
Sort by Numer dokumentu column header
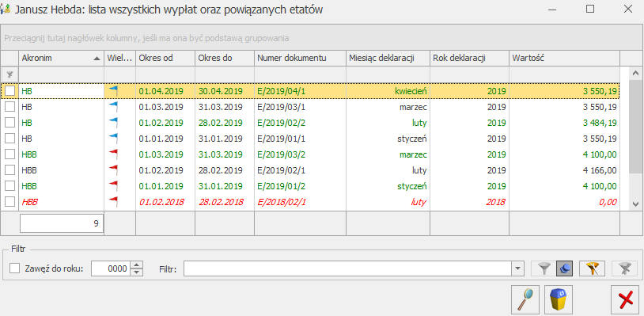tap(300, 59)
